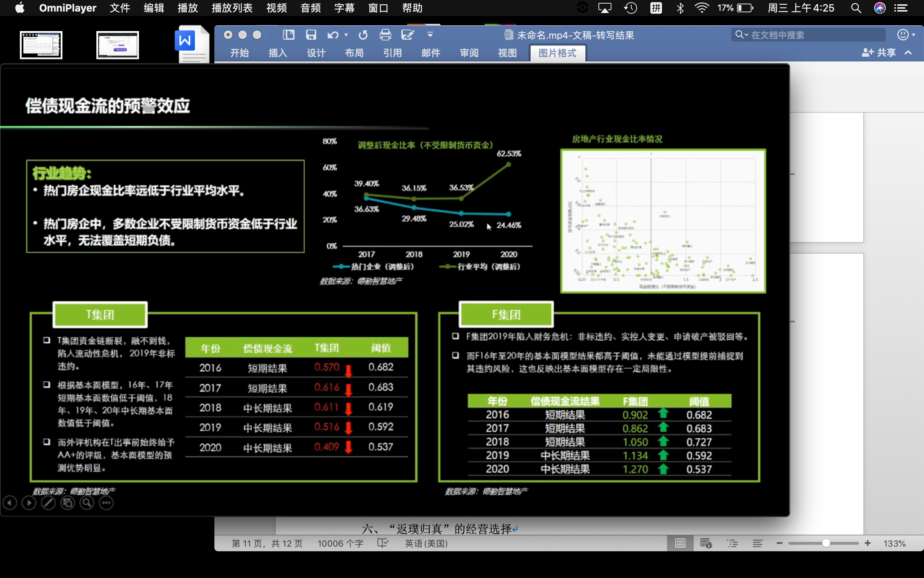Viewport: 924px width, 578px height.
Task: Switch to draft view icon
Action: [x=758, y=543]
